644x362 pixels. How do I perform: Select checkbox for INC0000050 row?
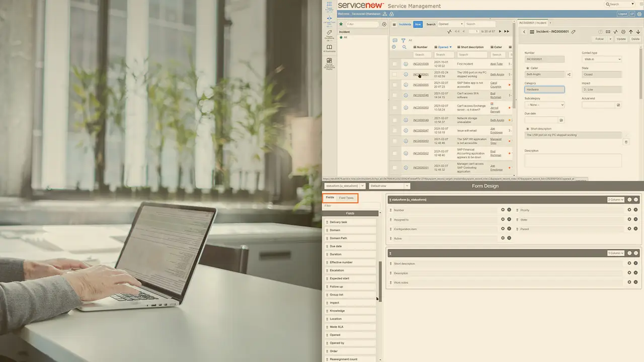(x=394, y=108)
